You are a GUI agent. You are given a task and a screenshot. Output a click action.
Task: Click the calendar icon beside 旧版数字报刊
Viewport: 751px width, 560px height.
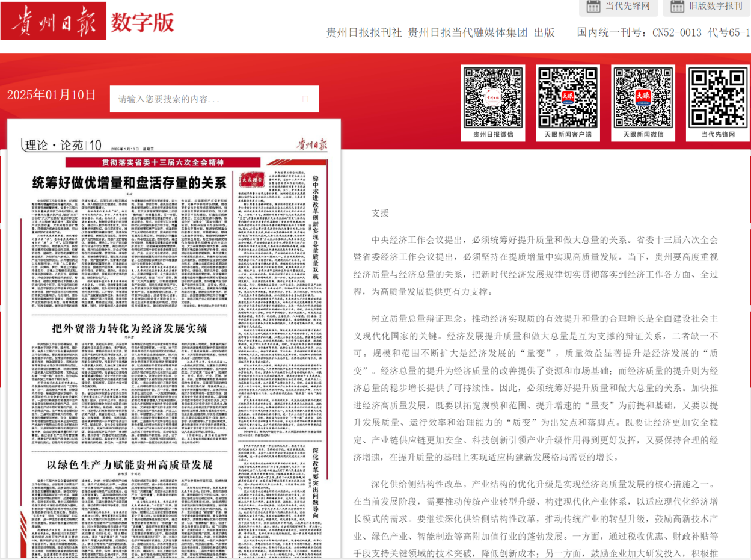tap(677, 7)
